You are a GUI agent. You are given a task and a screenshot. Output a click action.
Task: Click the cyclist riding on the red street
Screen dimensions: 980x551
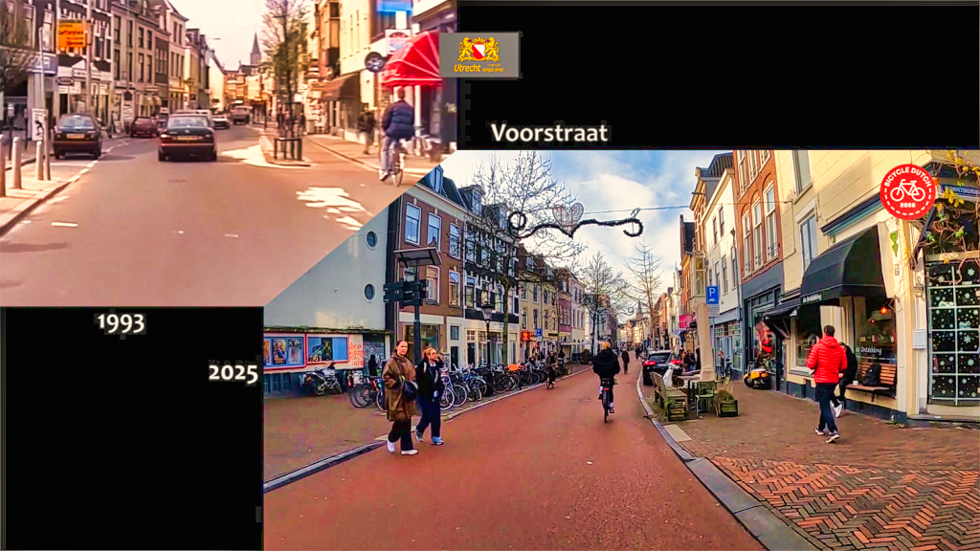606,380
